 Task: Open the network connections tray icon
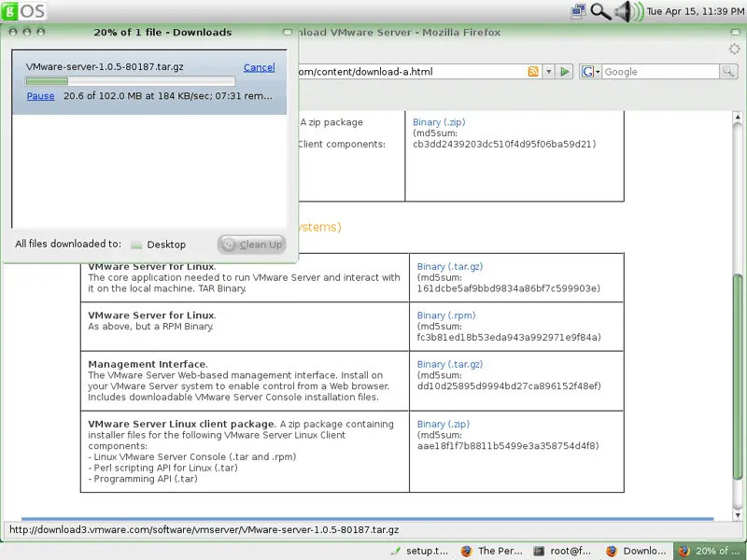[578, 11]
